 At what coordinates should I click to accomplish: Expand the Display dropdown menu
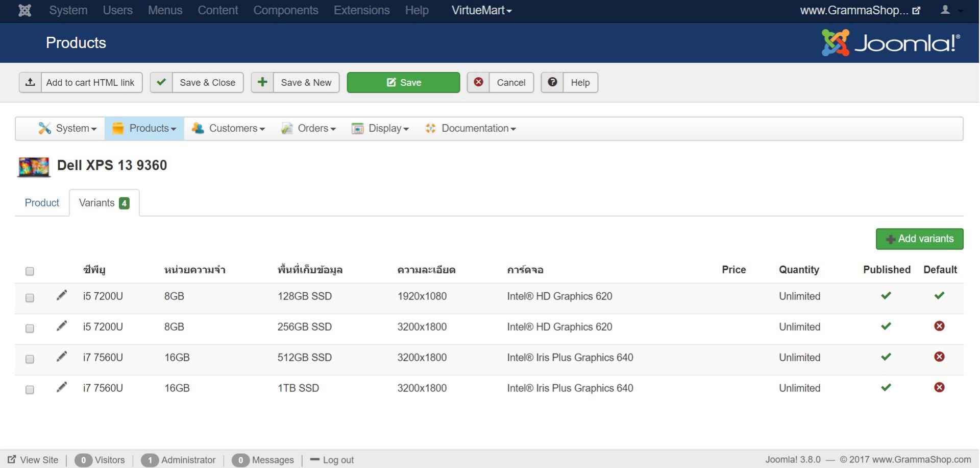click(x=380, y=128)
